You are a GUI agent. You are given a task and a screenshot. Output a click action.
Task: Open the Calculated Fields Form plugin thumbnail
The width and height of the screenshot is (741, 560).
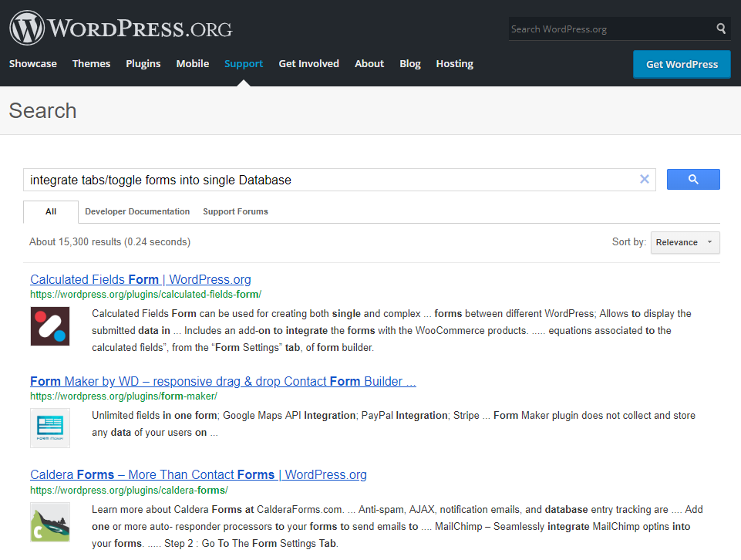[50, 326]
